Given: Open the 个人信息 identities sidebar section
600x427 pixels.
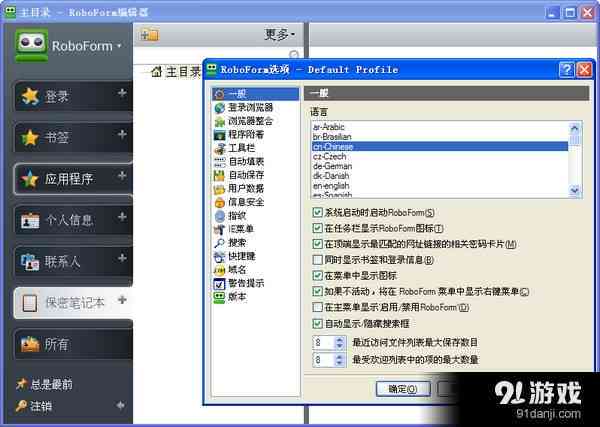Looking at the screenshot, I should point(73,220).
